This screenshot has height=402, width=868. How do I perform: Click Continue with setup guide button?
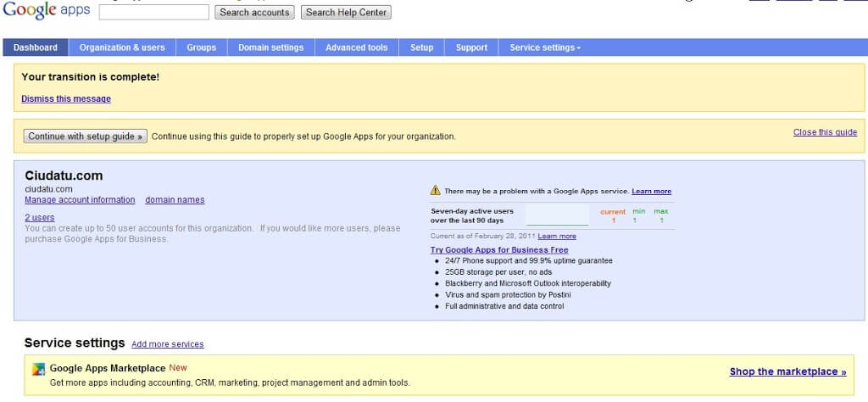(x=86, y=137)
